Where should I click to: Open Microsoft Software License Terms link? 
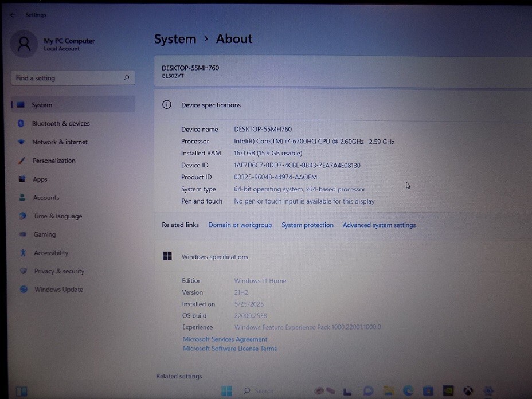[x=230, y=349]
